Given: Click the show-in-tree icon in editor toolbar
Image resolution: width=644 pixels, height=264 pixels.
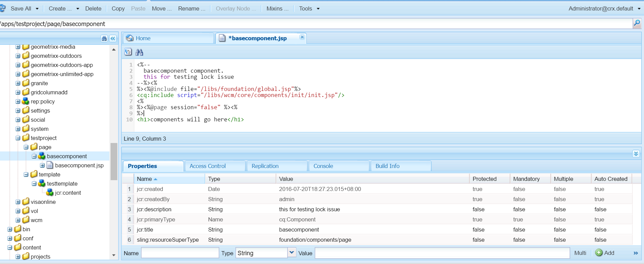Looking at the screenshot, I should point(128,52).
